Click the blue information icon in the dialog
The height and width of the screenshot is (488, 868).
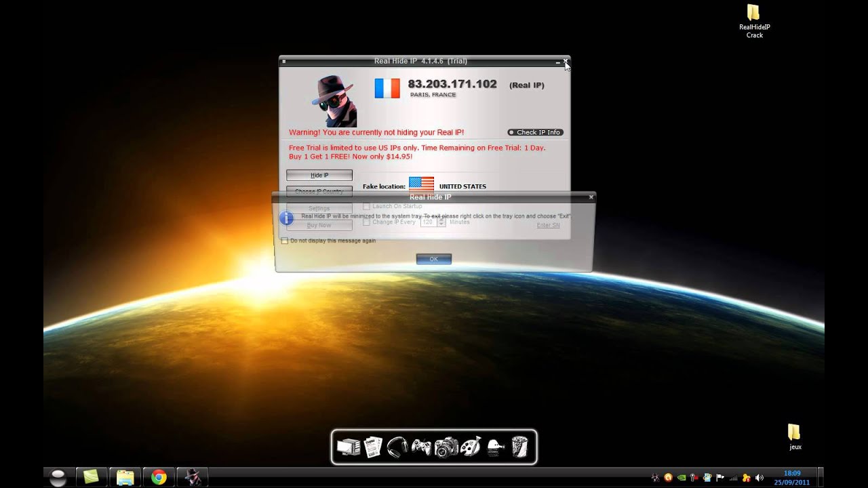coord(287,218)
